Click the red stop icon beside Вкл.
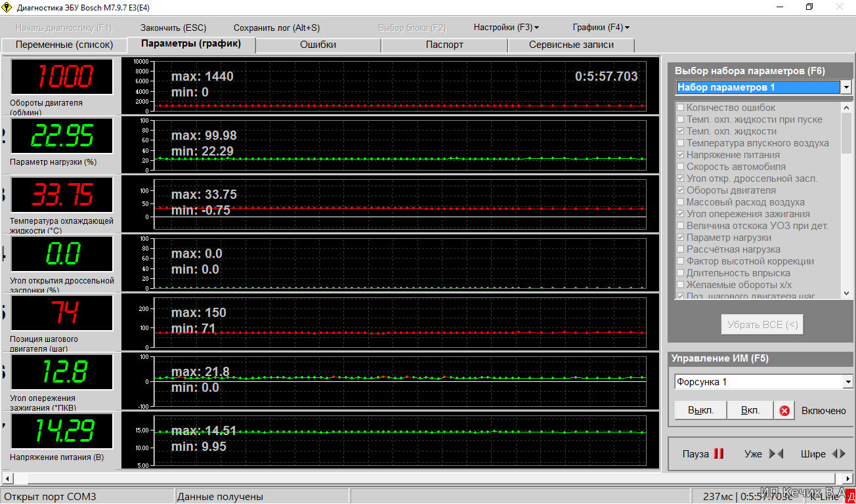 tap(784, 411)
